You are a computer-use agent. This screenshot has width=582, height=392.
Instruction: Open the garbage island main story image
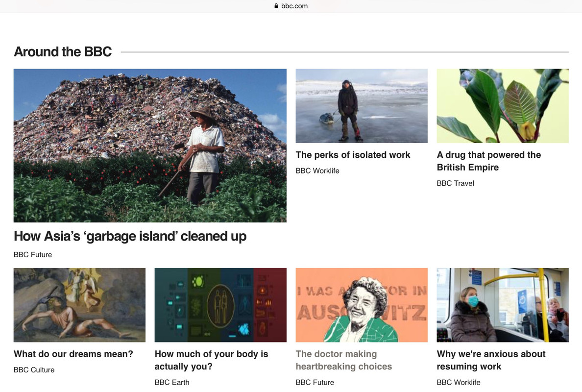pyautogui.click(x=150, y=146)
